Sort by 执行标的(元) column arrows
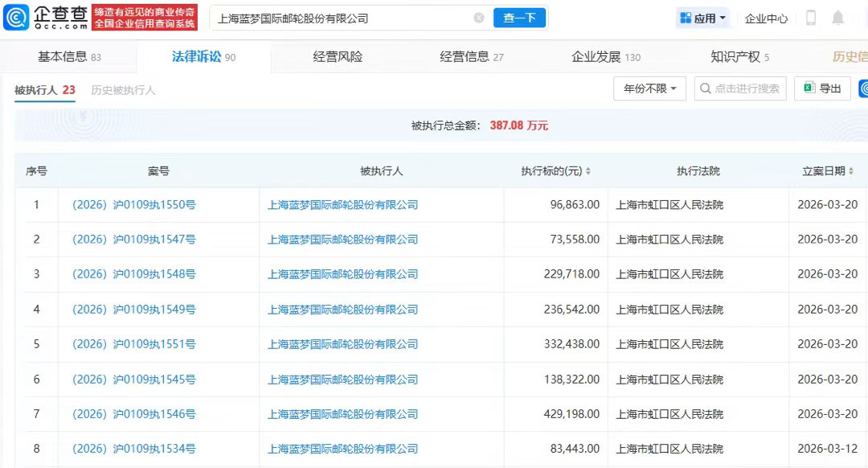Image resolution: width=868 pixels, height=468 pixels. tap(588, 171)
